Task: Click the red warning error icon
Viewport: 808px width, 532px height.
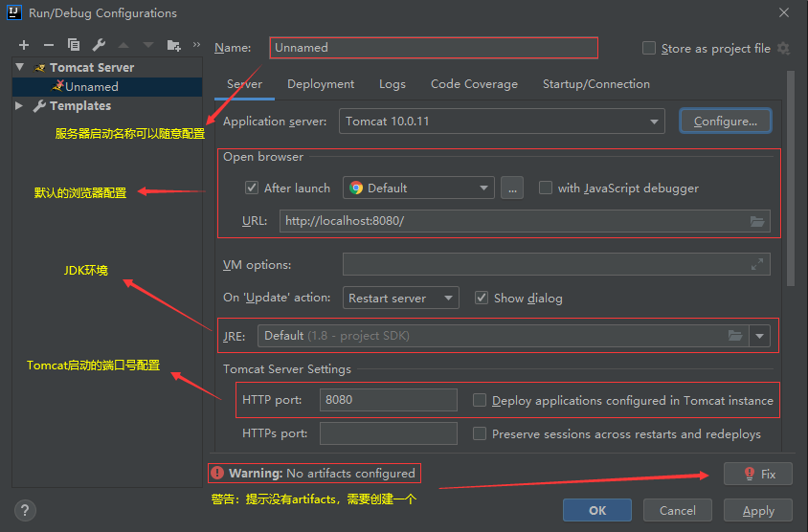Action: (217, 473)
